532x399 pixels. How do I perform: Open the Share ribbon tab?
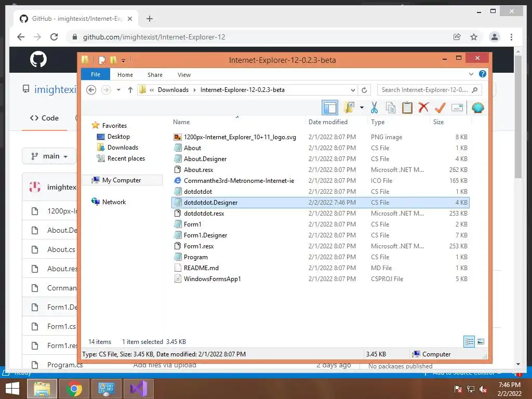(x=155, y=75)
